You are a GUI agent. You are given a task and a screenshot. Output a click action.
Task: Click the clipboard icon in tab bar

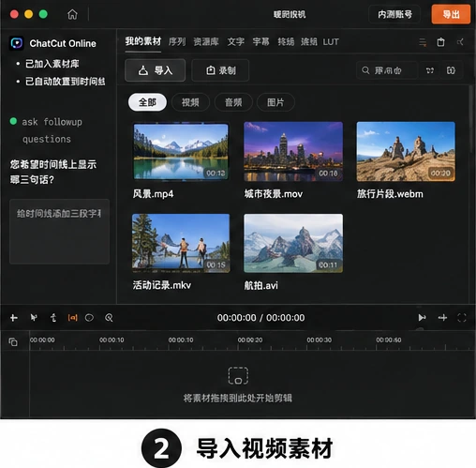click(x=440, y=42)
